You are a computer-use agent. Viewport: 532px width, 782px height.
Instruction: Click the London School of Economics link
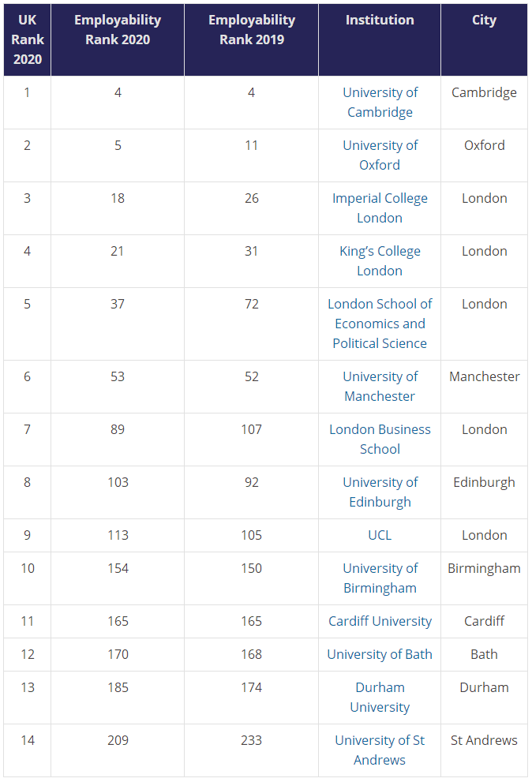point(380,324)
